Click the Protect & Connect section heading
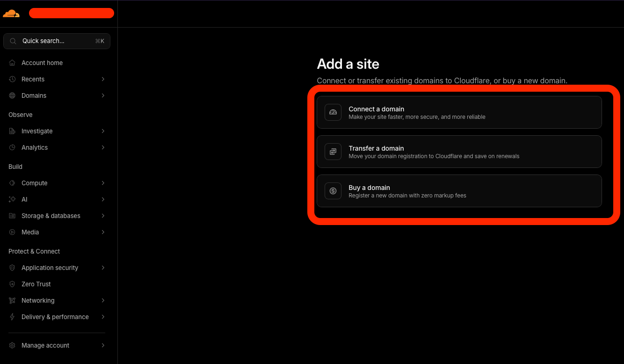 pyautogui.click(x=34, y=251)
